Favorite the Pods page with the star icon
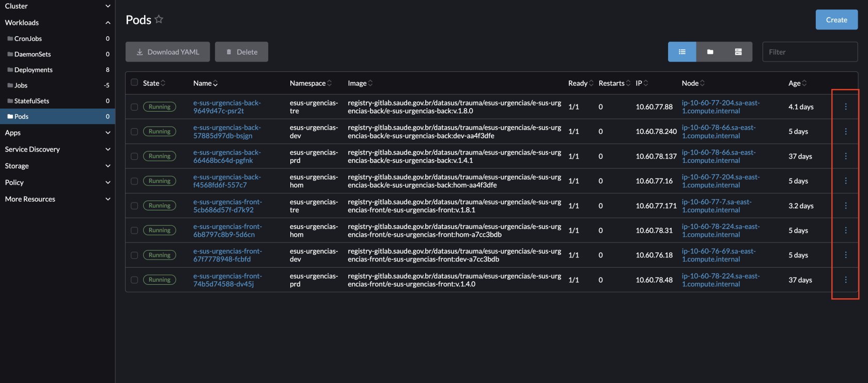Viewport: 868px width, 383px height. click(159, 19)
